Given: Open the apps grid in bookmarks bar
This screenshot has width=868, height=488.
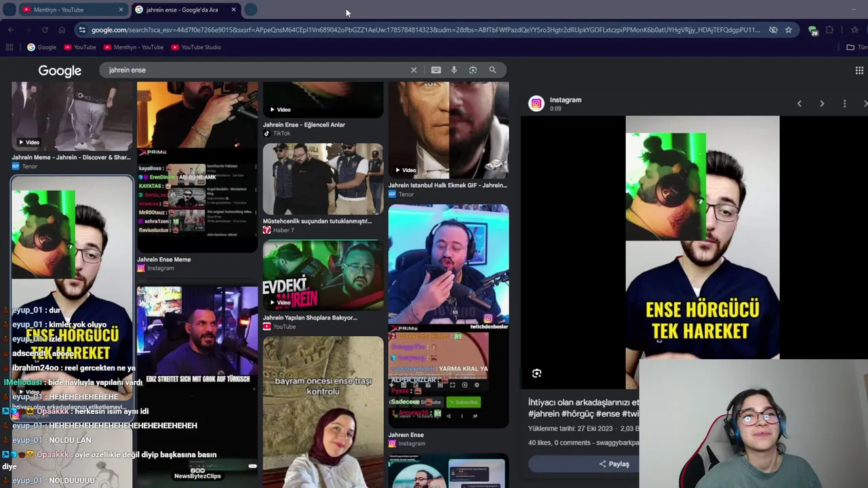Looking at the screenshot, I should tap(9, 47).
